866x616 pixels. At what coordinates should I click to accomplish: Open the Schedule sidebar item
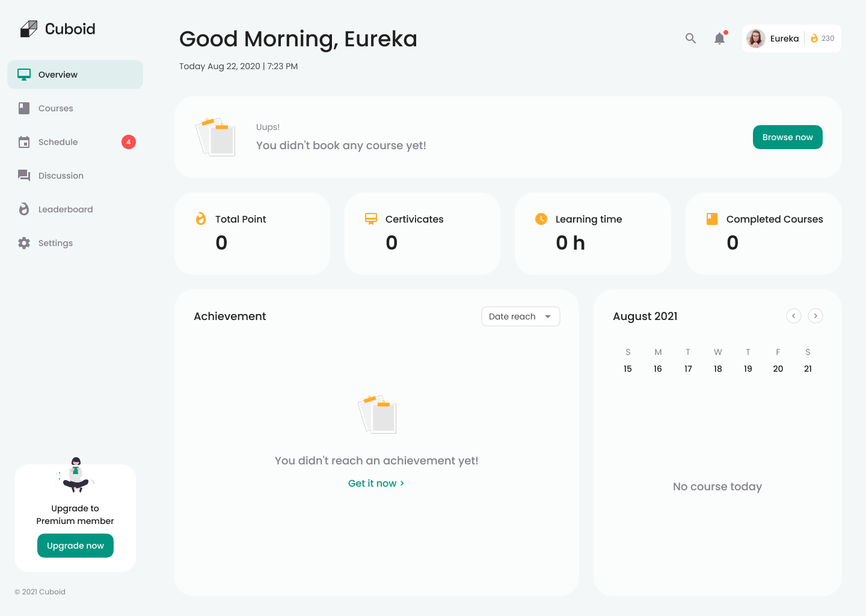[58, 142]
